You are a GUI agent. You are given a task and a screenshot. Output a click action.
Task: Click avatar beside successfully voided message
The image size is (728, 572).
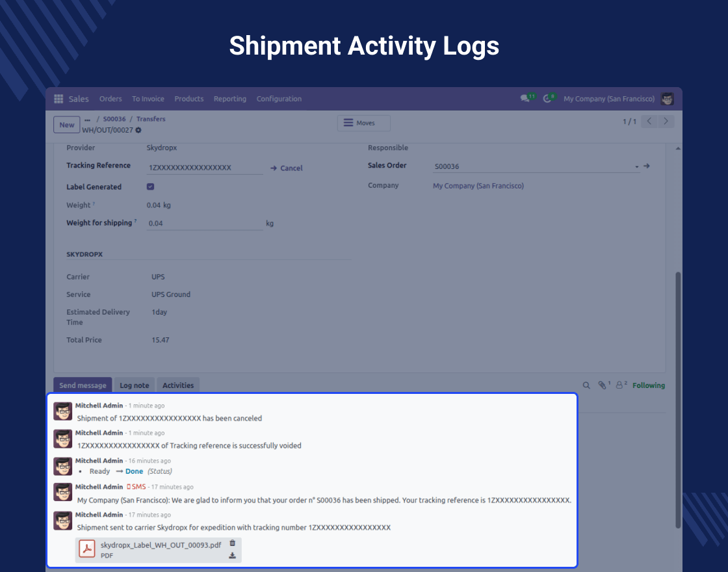click(x=62, y=439)
